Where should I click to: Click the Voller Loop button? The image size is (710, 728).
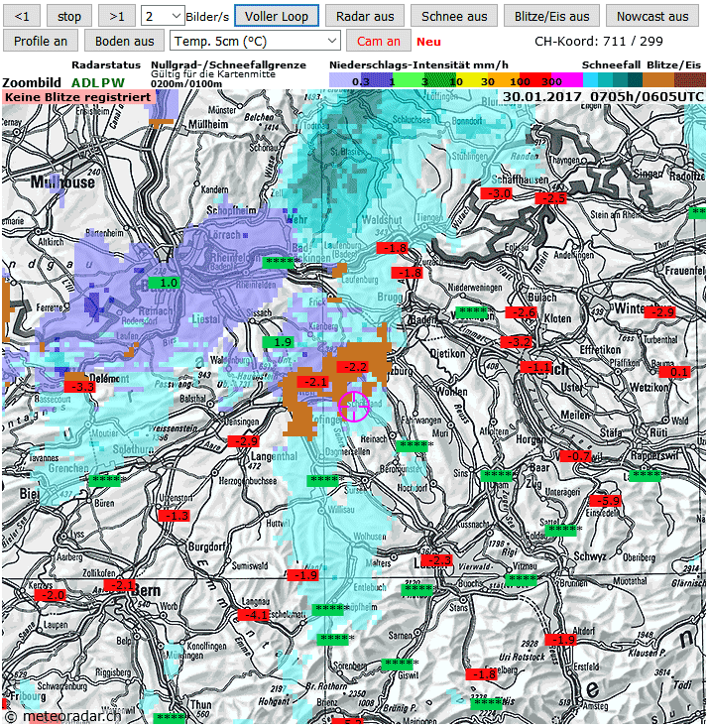pyautogui.click(x=277, y=16)
